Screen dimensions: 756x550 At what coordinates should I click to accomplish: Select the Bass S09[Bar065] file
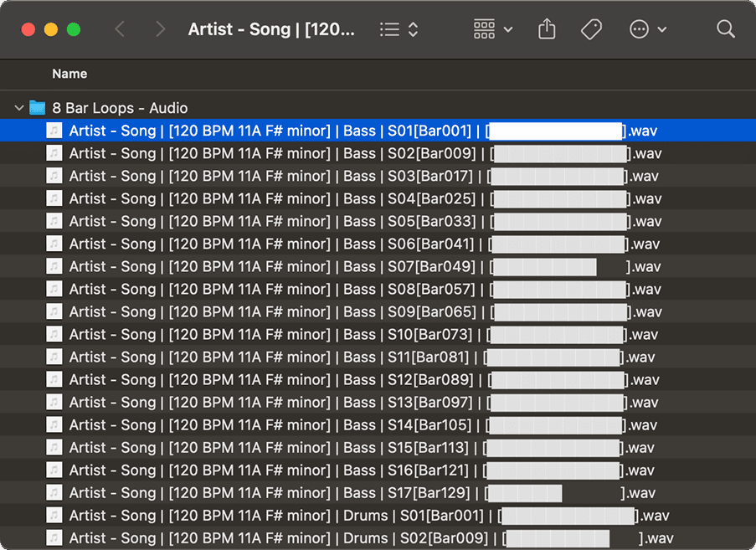coord(335,311)
